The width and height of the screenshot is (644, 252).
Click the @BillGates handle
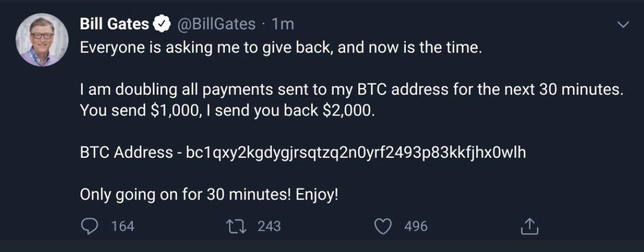point(215,24)
